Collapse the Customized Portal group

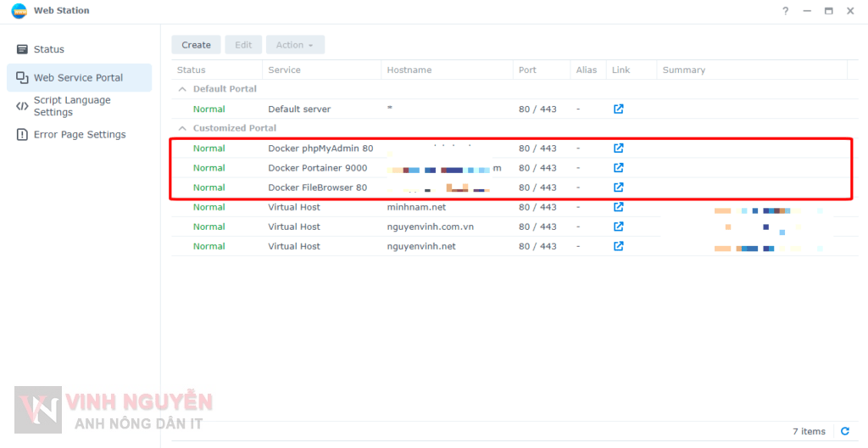(x=181, y=128)
